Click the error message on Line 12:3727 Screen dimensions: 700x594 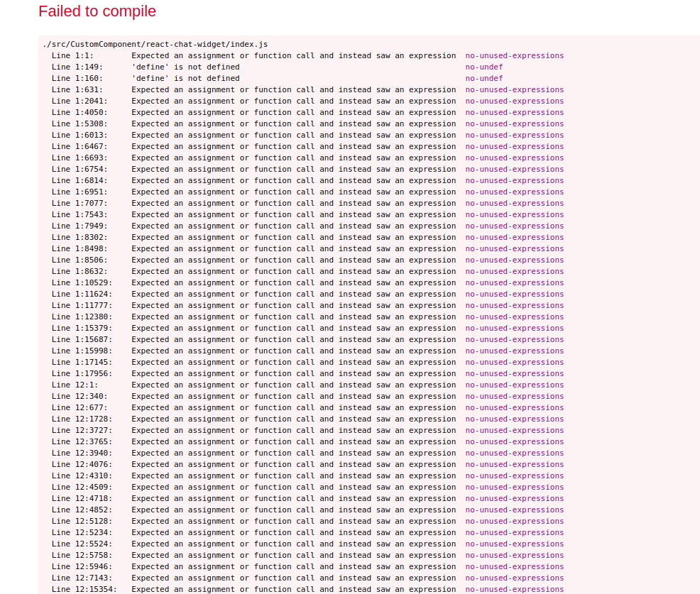294,431
